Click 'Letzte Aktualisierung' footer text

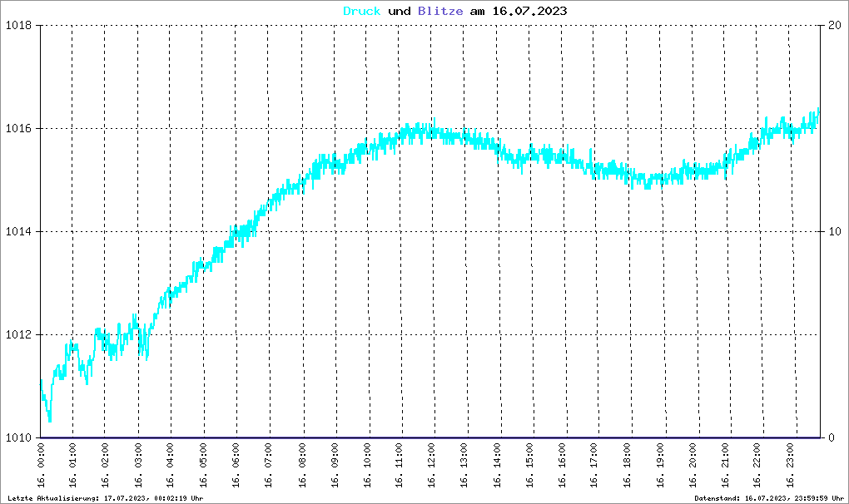[106, 498]
